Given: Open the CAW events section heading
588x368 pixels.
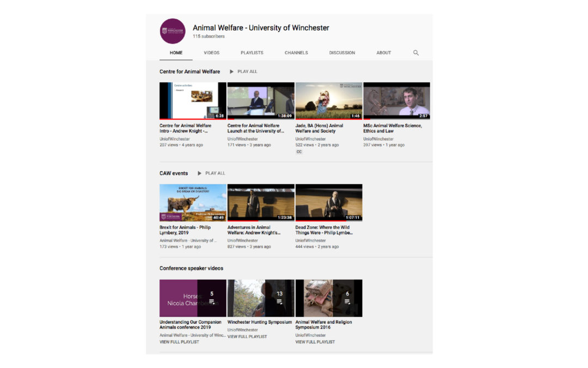Looking at the screenshot, I should pos(174,173).
